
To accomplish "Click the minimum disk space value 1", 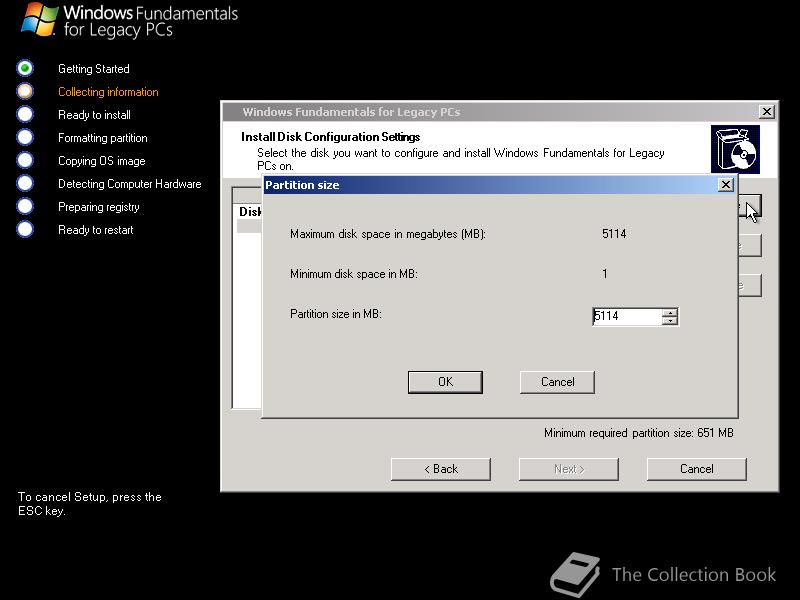I will pyautogui.click(x=605, y=274).
